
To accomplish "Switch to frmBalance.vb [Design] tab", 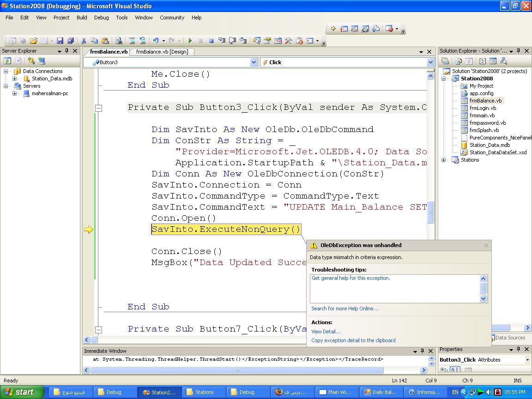I will [x=162, y=52].
